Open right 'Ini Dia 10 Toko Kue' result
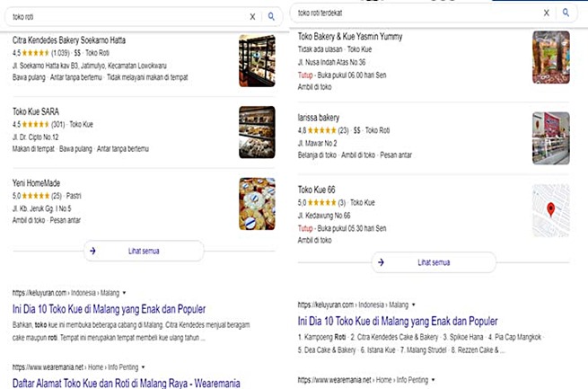The height and width of the screenshot is (389, 588). (x=398, y=321)
